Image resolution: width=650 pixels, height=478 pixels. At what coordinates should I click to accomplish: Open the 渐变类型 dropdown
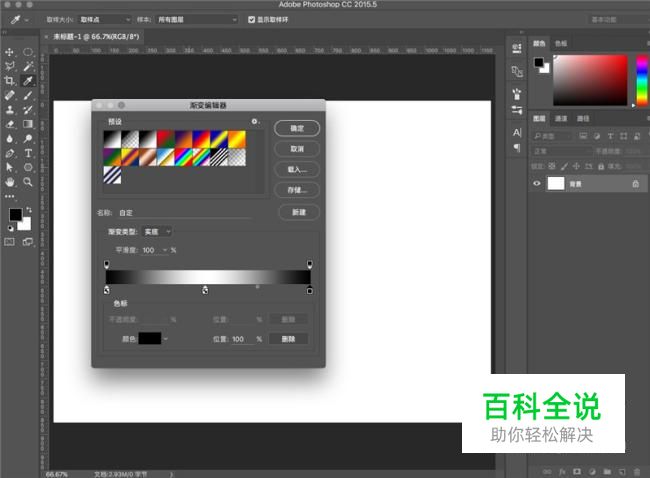[x=157, y=231]
